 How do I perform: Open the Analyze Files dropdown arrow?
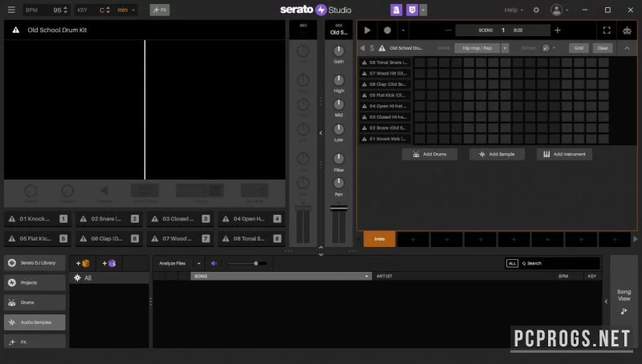[199, 264]
